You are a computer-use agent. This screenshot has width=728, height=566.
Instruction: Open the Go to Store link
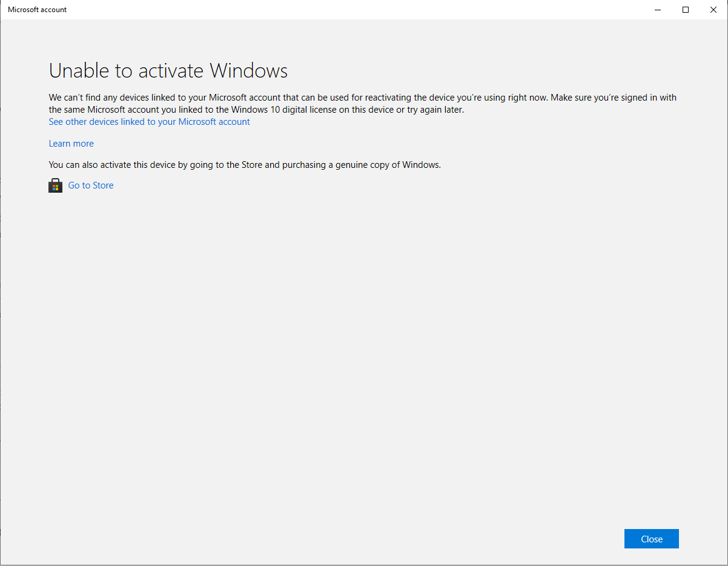pyautogui.click(x=91, y=185)
